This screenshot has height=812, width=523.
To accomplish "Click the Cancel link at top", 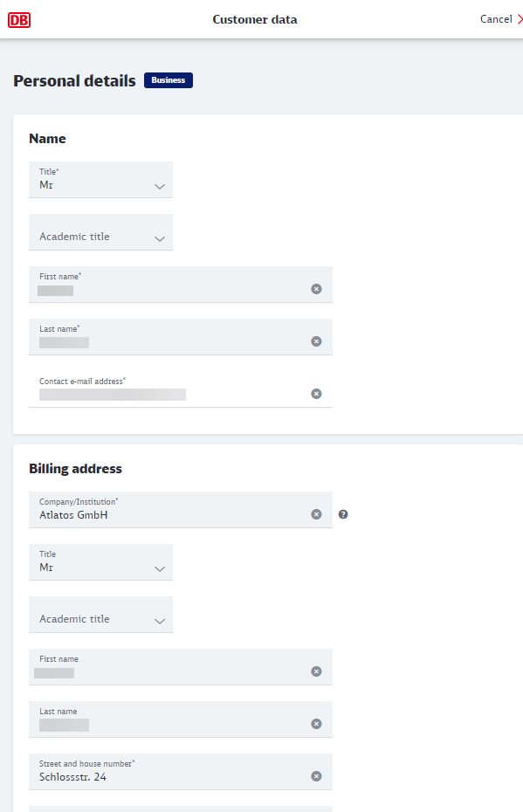I will click(496, 19).
